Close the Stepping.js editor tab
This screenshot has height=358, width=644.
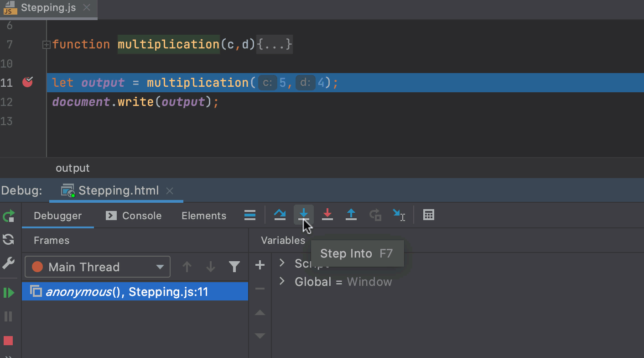[x=87, y=8]
